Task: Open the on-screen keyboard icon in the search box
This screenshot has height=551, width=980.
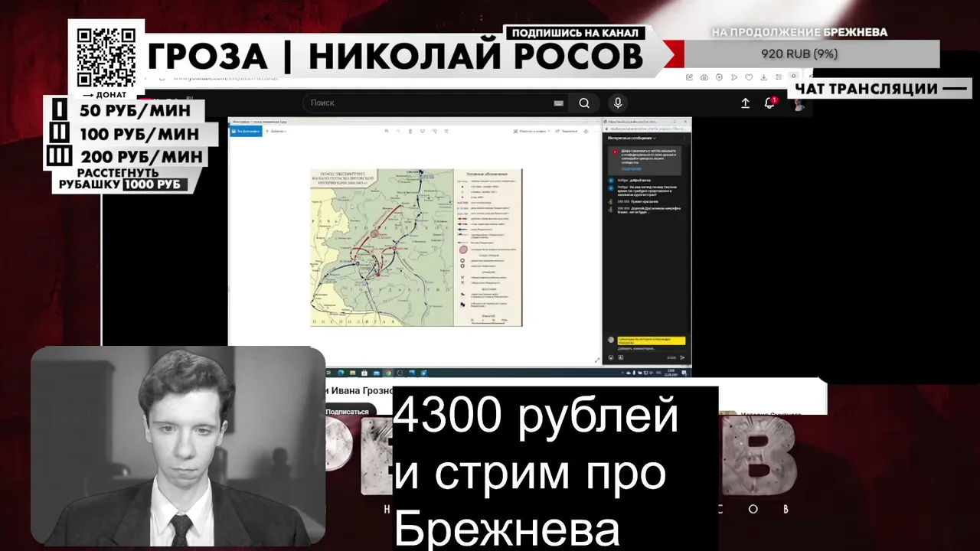Action: pyautogui.click(x=559, y=103)
